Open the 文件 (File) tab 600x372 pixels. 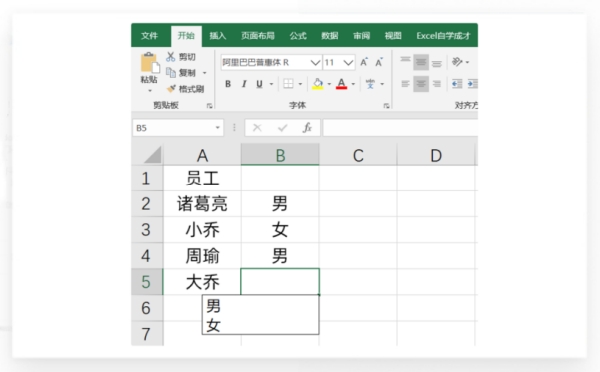coord(149,36)
